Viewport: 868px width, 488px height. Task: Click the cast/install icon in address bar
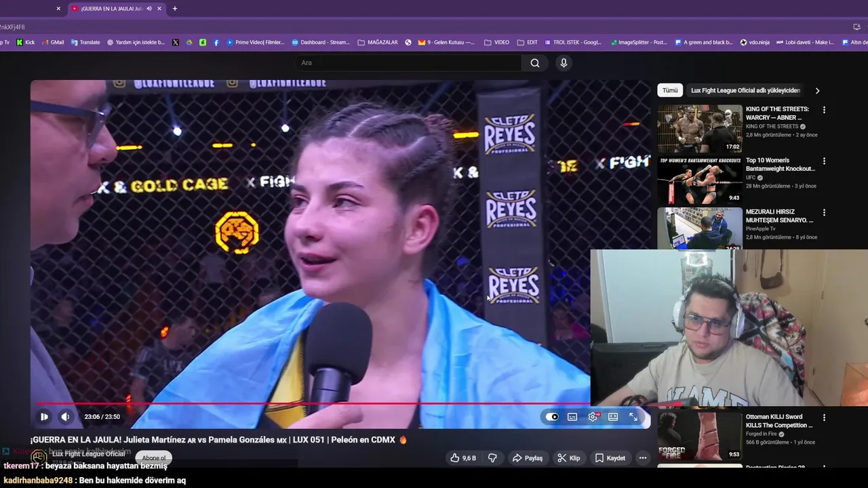pyautogui.click(x=856, y=27)
